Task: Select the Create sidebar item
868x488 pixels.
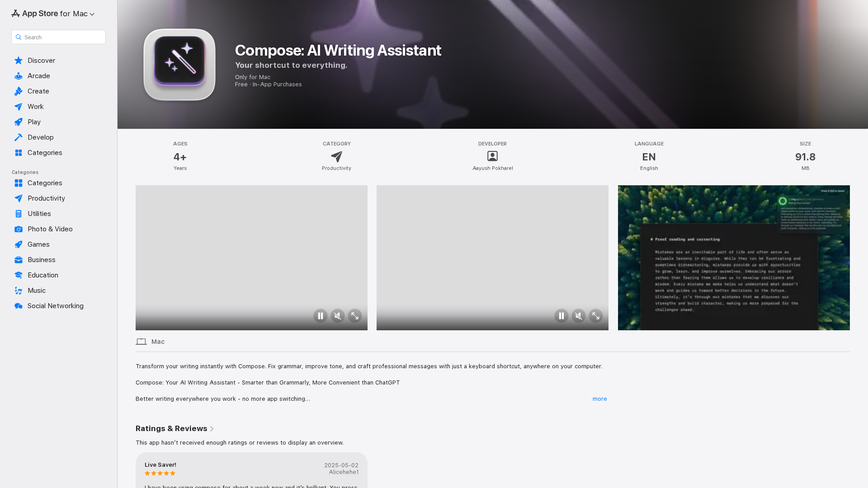Action: tap(38, 91)
